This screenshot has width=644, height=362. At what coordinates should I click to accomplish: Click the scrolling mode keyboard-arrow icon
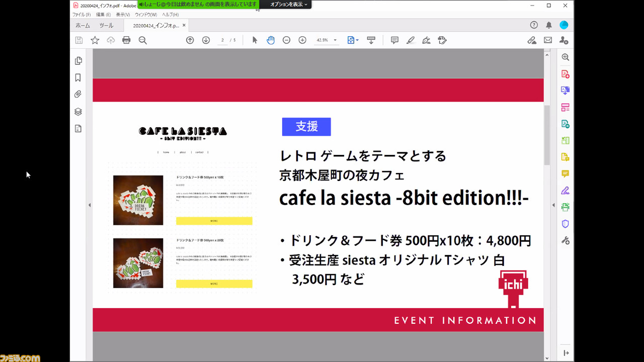(x=371, y=40)
